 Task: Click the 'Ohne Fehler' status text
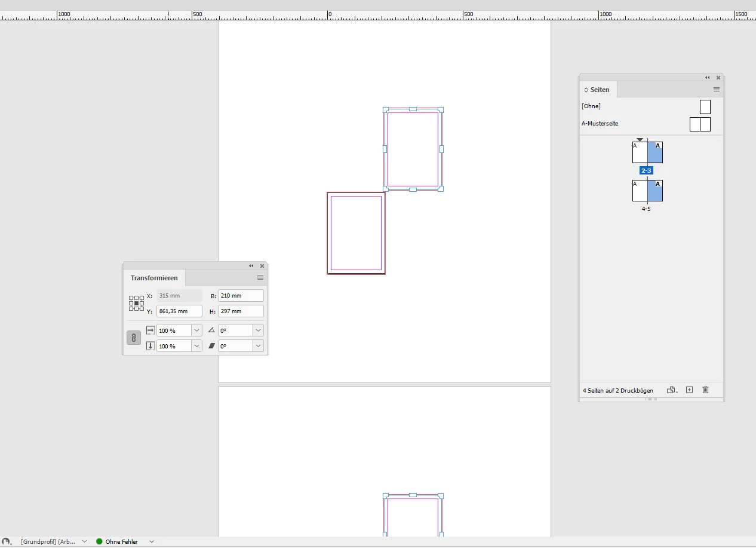coord(122,542)
